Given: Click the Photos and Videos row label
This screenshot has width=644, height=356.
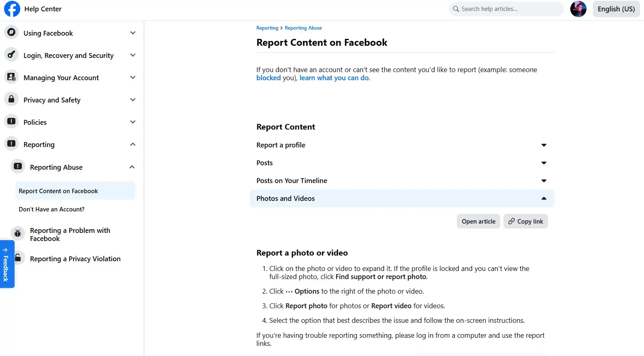Looking at the screenshot, I should 286,198.
